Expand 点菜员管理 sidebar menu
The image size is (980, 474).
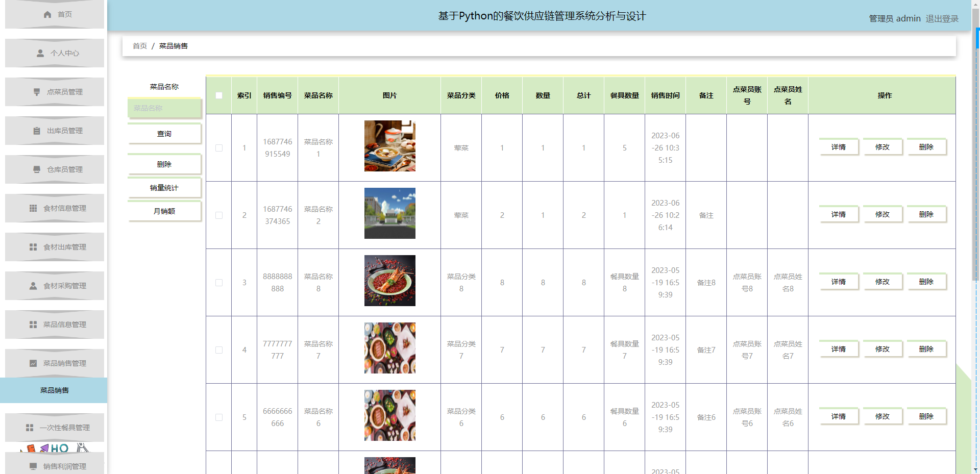pyautogui.click(x=55, y=92)
